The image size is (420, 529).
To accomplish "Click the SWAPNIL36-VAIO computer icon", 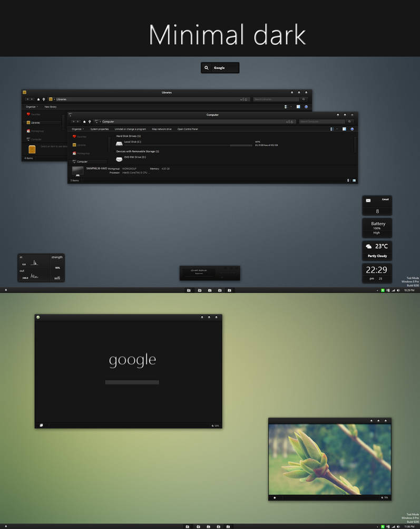I will [x=77, y=171].
